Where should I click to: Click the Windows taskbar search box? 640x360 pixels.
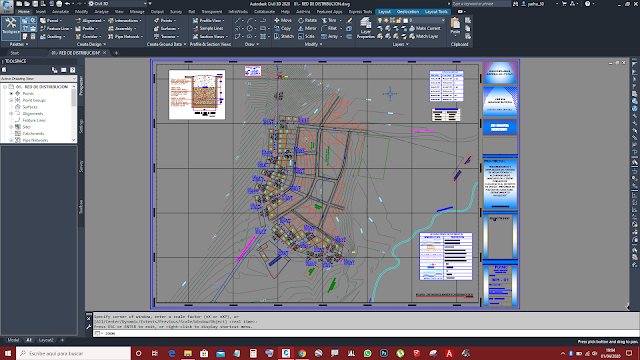pos(73,353)
